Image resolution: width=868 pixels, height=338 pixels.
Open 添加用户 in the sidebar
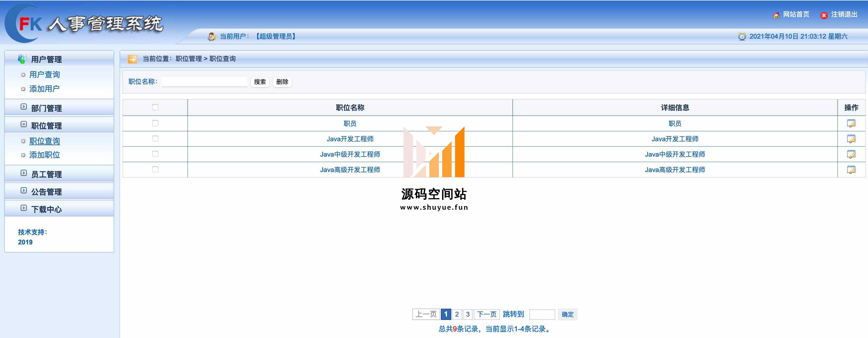point(44,88)
